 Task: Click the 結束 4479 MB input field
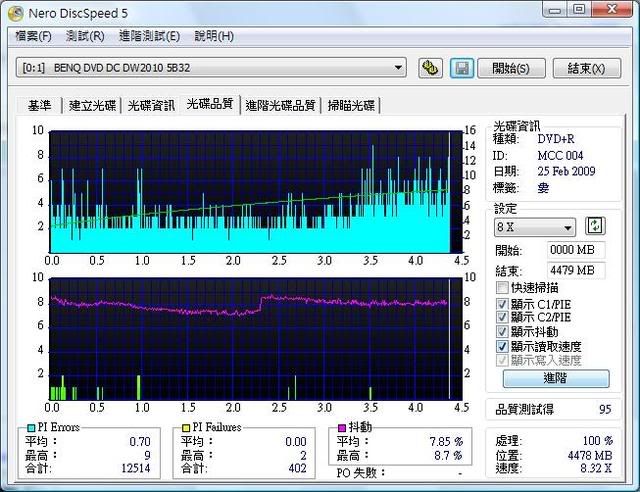point(576,270)
